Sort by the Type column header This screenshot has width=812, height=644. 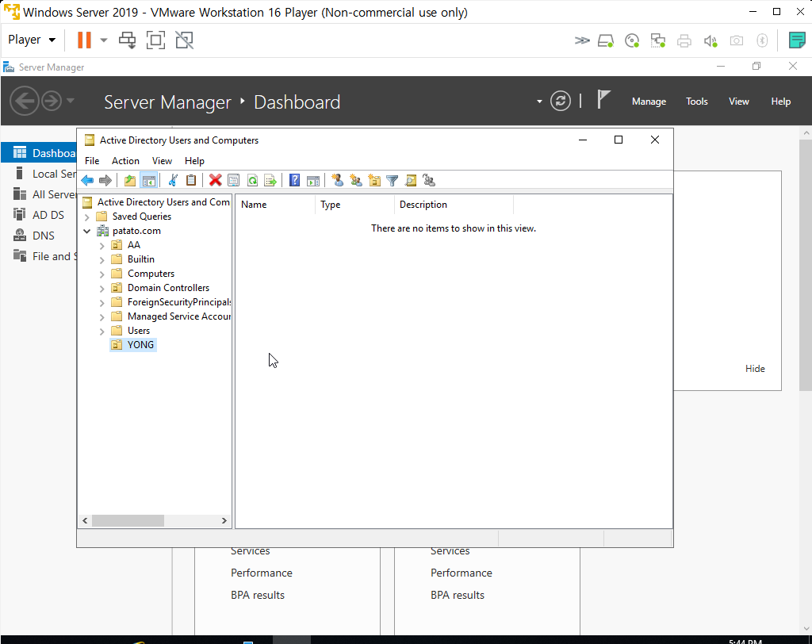pyautogui.click(x=354, y=205)
